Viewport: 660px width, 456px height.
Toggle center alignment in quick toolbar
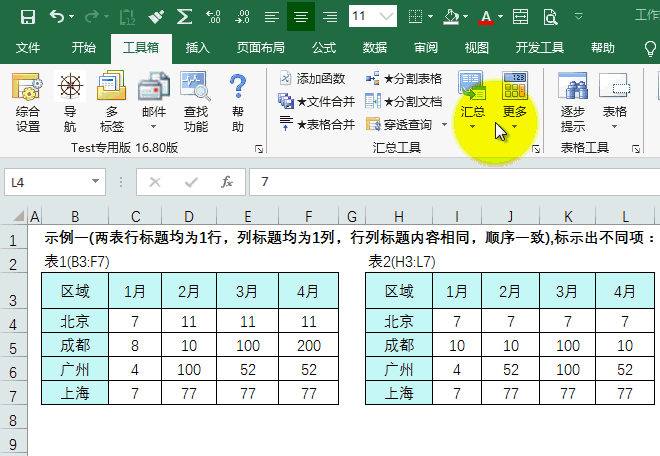click(x=300, y=16)
